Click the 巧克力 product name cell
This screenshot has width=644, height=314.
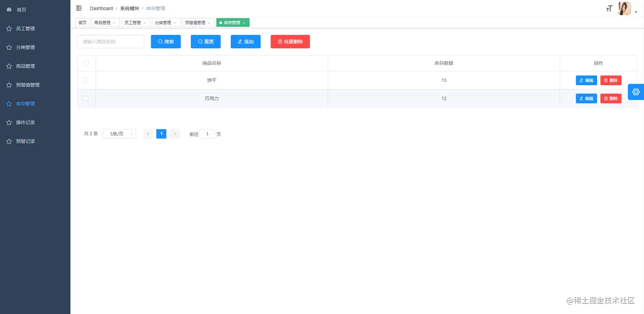pos(212,98)
